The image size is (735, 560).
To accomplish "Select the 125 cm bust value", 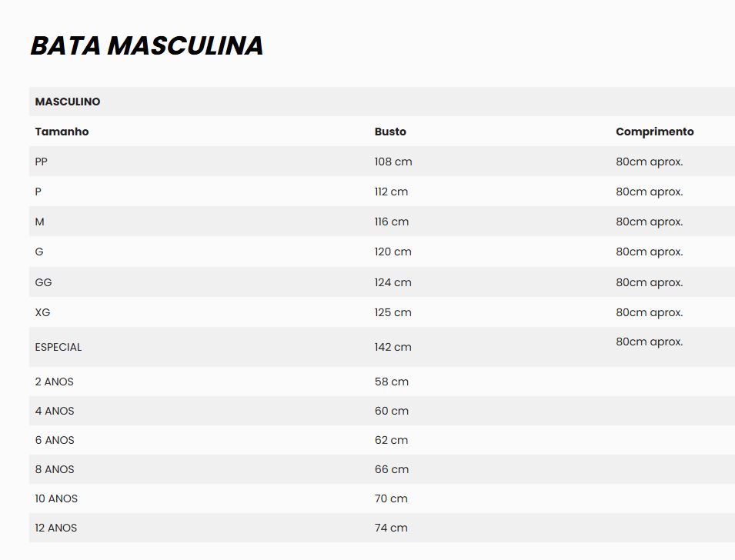I will 393,312.
